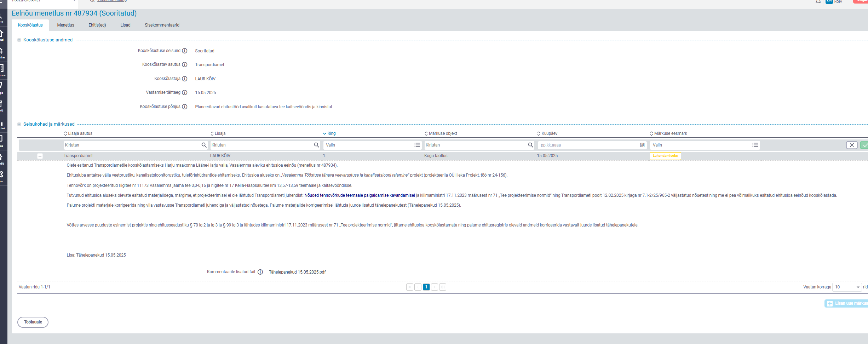The width and height of the screenshot is (868, 344).
Task: Go to last page of results
Action: 443,287
